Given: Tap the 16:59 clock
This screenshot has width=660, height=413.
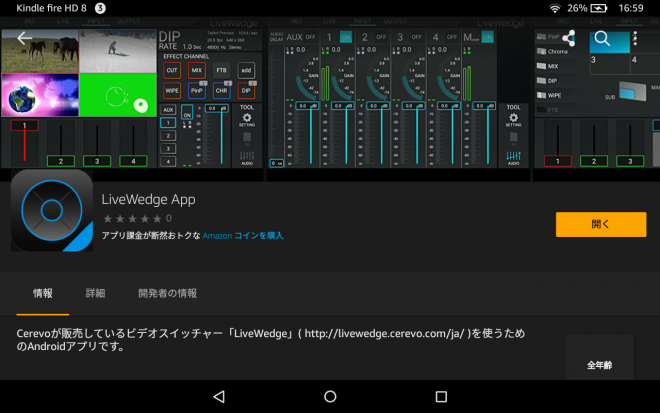Looking at the screenshot, I should [631, 8].
